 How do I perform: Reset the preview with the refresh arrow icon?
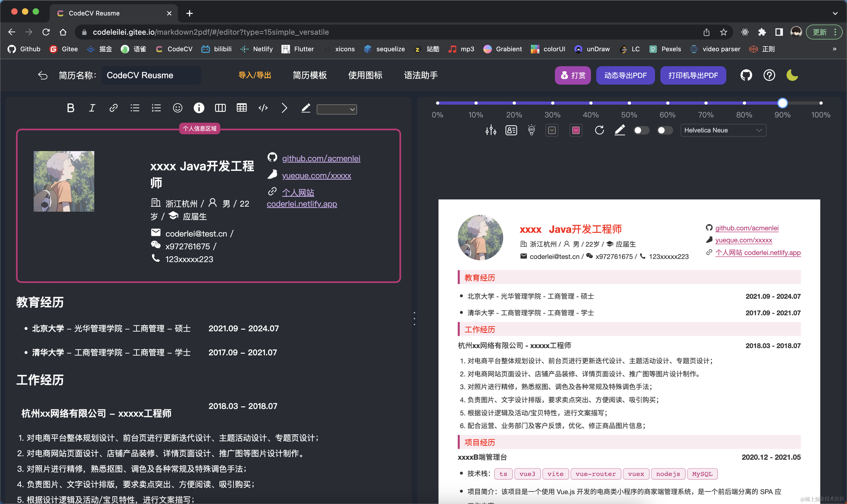click(599, 130)
